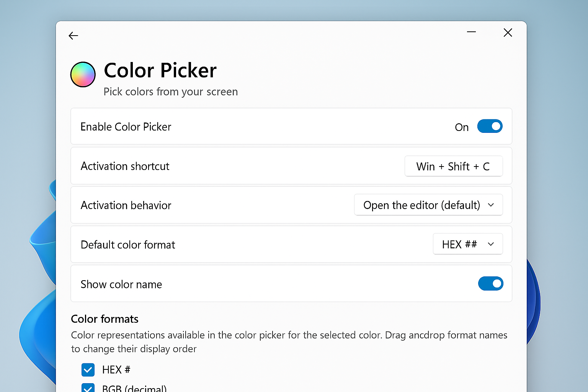Select the HEX # format name
This screenshot has height=392, width=588.
pyautogui.click(x=116, y=369)
